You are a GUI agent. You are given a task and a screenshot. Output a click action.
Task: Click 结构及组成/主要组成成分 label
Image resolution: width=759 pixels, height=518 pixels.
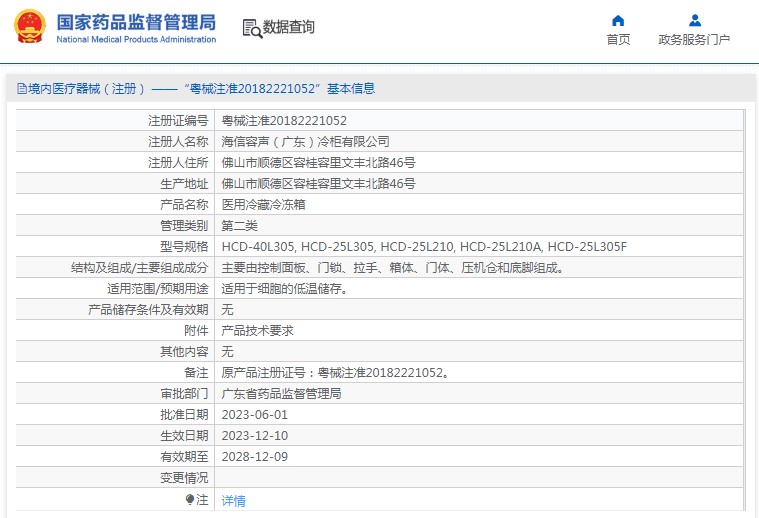coord(139,268)
